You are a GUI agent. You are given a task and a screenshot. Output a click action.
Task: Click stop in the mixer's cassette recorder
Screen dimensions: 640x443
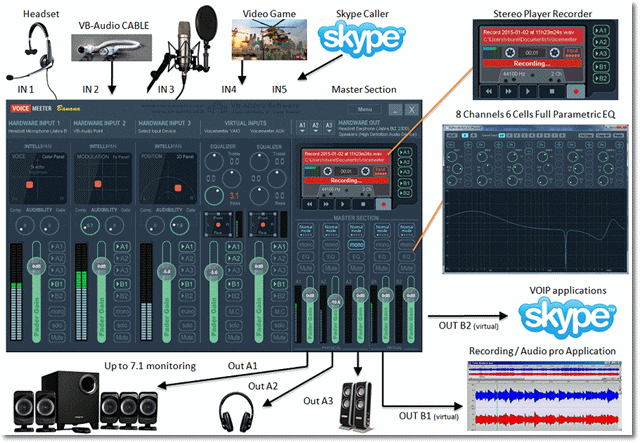point(363,204)
